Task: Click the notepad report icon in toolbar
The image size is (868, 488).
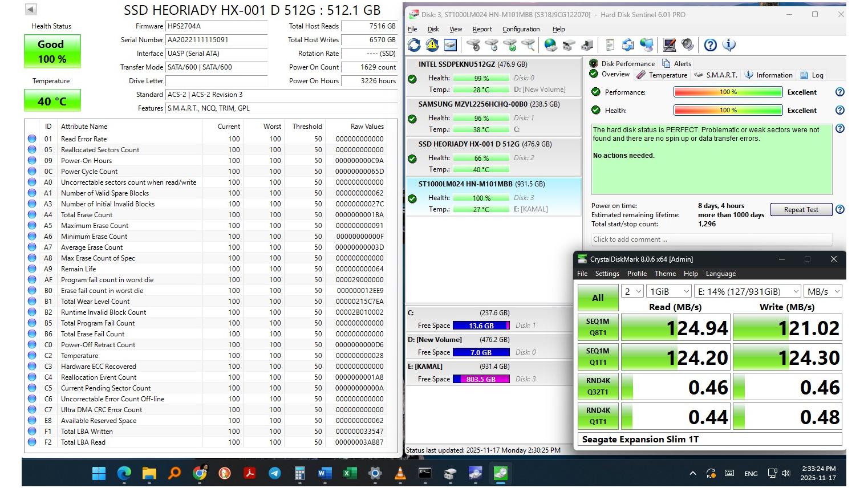Action: click(x=610, y=45)
